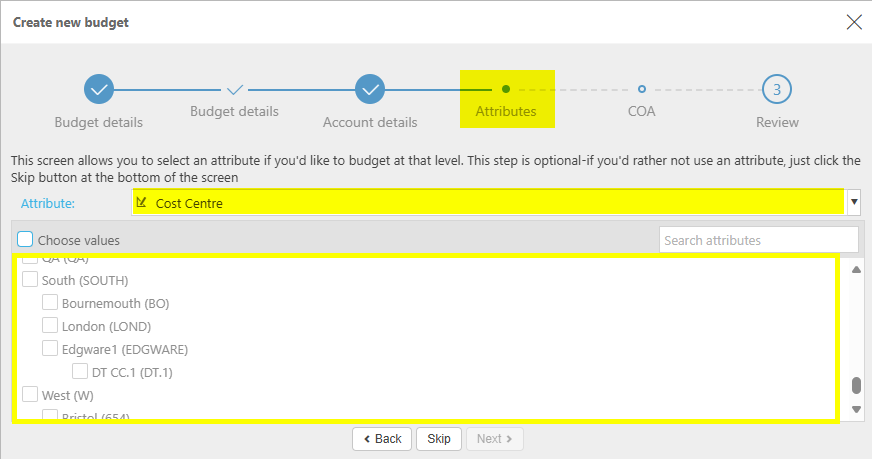Check the Bournemouth (BO) checkbox
872x459 pixels.
(50, 303)
